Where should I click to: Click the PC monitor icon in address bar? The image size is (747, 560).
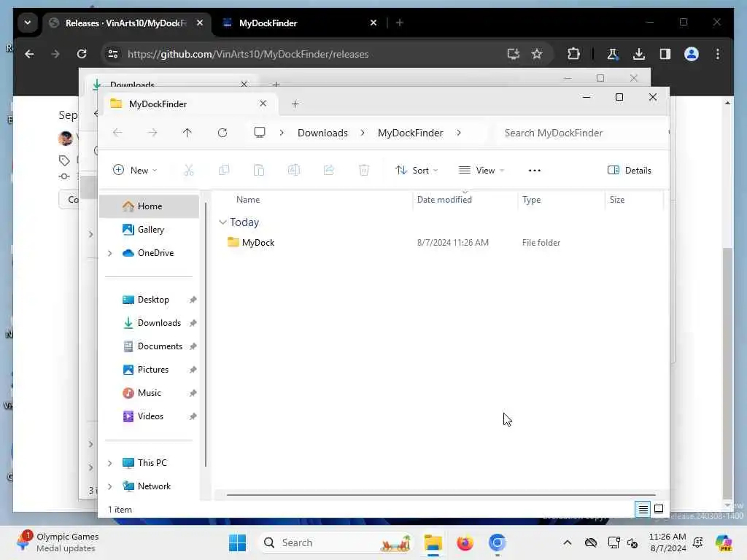pos(260,133)
